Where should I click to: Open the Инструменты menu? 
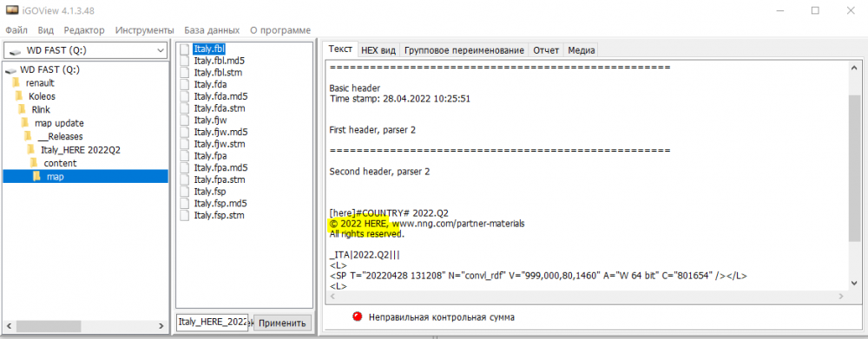tap(144, 29)
